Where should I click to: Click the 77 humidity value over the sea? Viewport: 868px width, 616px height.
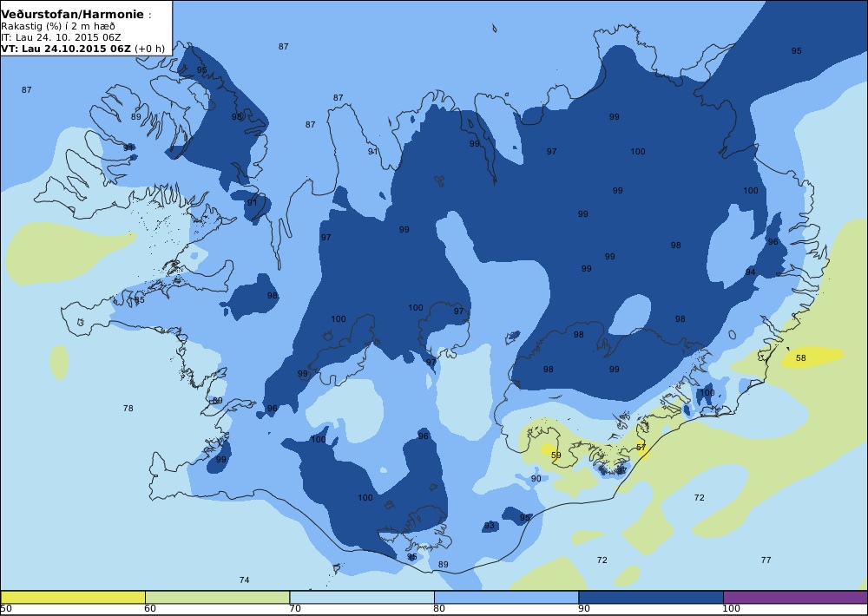pyautogui.click(x=766, y=560)
